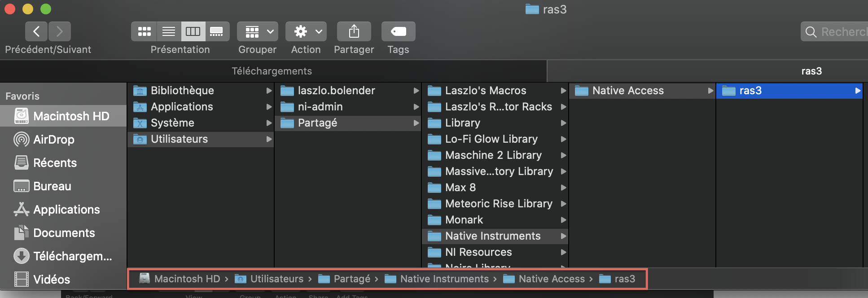Open Macintosh HD in the sidebar
This screenshot has height=298, width=868.
click(x=63, y=116)
